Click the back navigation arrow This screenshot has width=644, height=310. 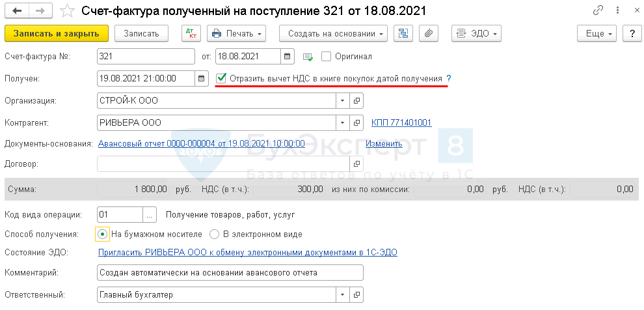[x=17, y=11]
